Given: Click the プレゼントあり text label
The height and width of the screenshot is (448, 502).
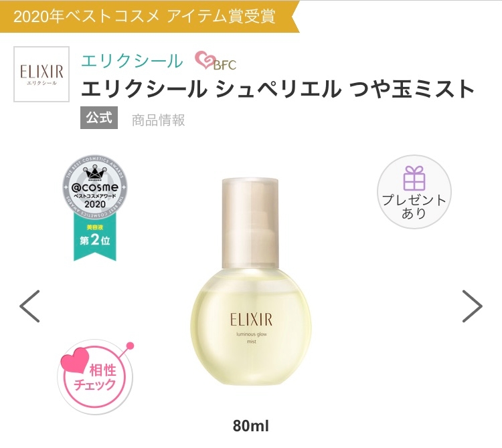Looking at the screenshot, I should coord(414,206).
